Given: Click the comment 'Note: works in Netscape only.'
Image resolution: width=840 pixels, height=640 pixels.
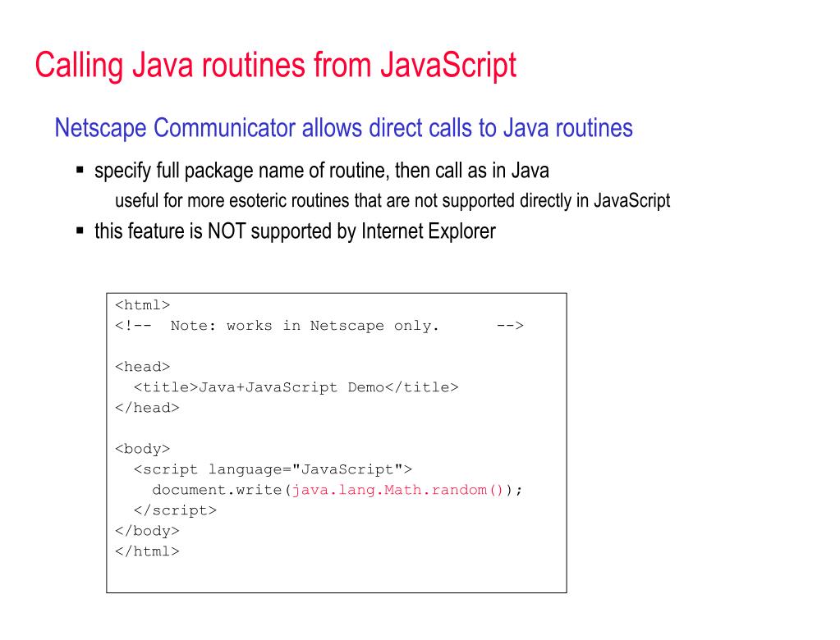Looking at the screenshot, I should [305, 326].
